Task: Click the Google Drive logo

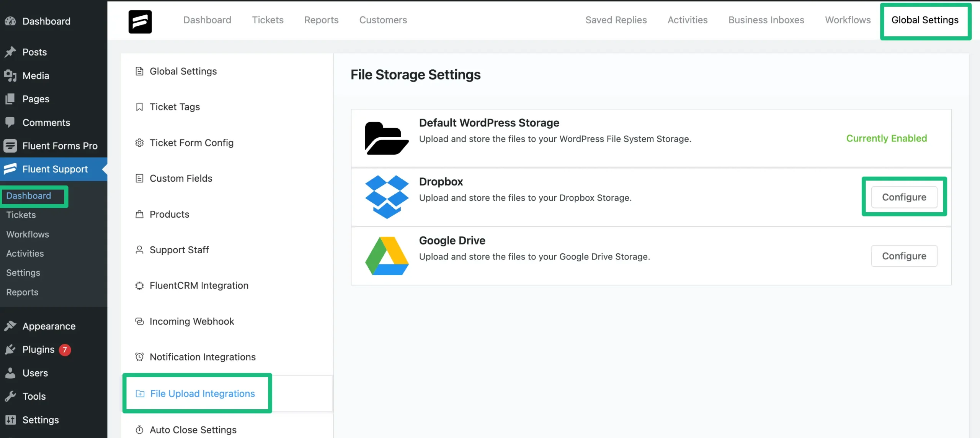Action: coord(387,256)
